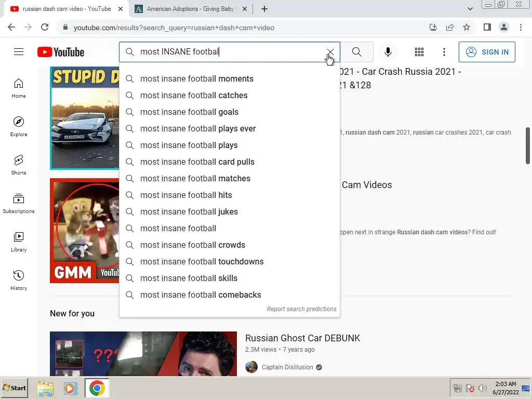Open Explore in the left sidebar

click(19, 127)
